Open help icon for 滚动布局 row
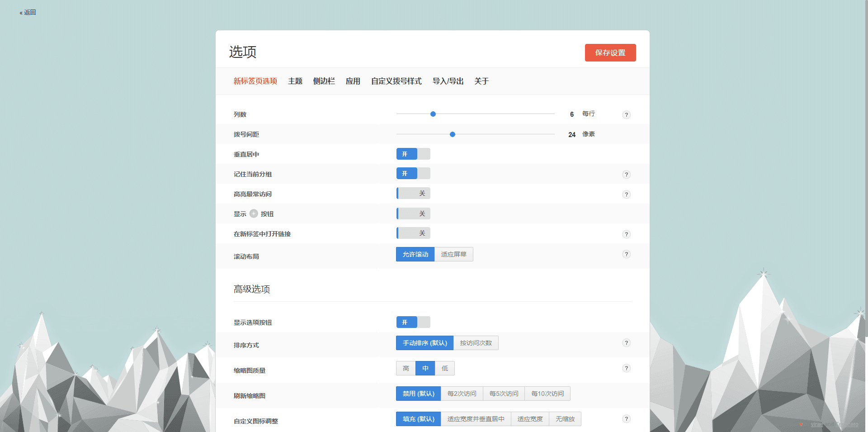The image size is (868, 432). (626, 254)
